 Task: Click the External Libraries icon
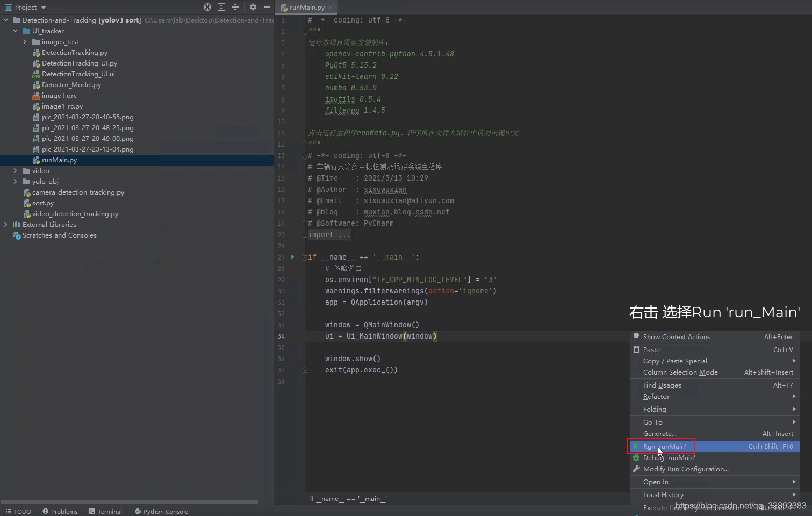(17, 225)
